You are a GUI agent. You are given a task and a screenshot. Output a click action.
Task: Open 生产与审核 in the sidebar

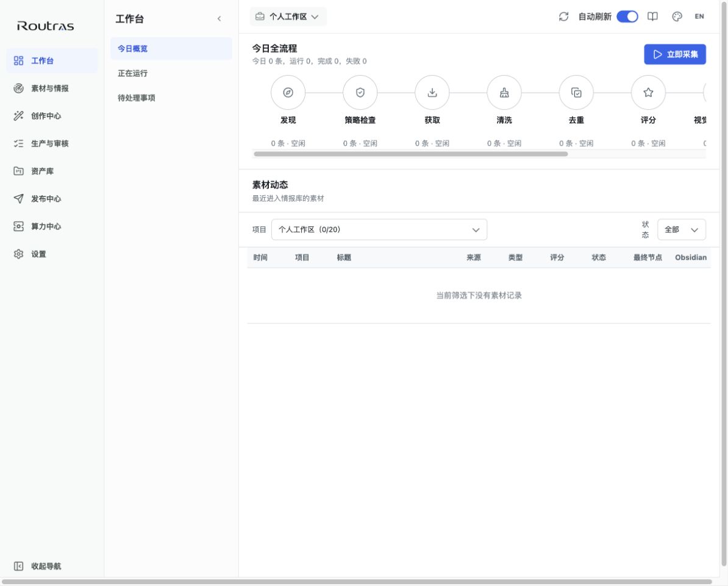[52, 143]
